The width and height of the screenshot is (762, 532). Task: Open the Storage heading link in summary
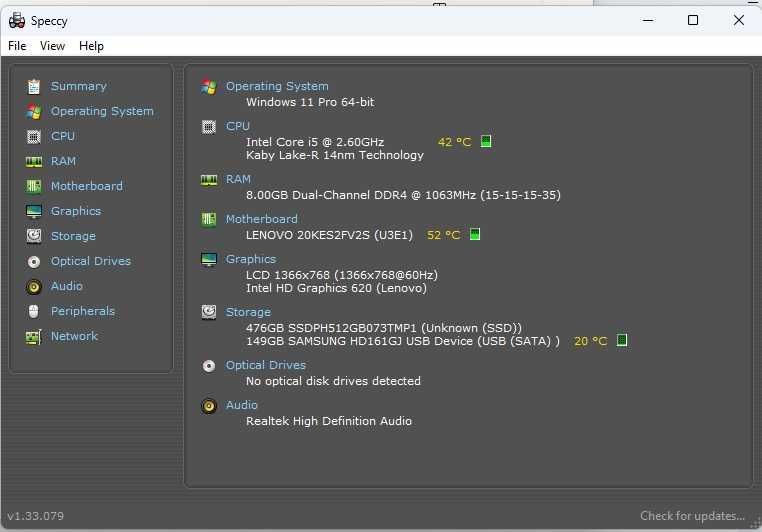(248, 312)
